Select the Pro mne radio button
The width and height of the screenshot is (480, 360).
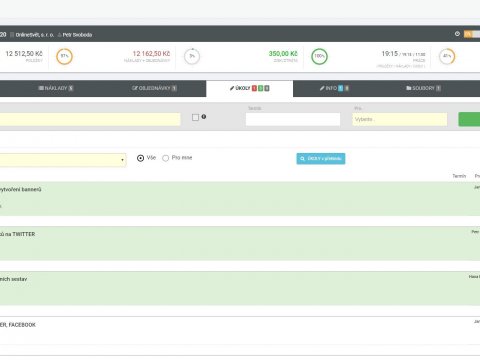click(165, 158)
